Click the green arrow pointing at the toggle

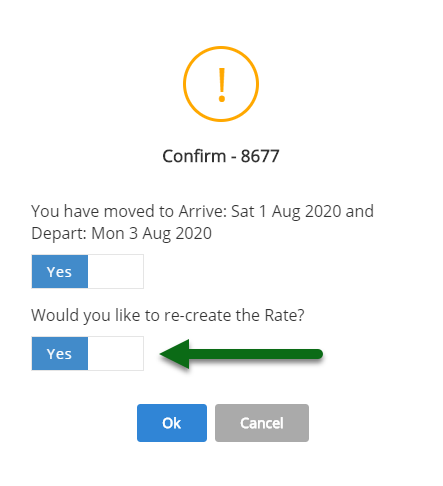241,354
